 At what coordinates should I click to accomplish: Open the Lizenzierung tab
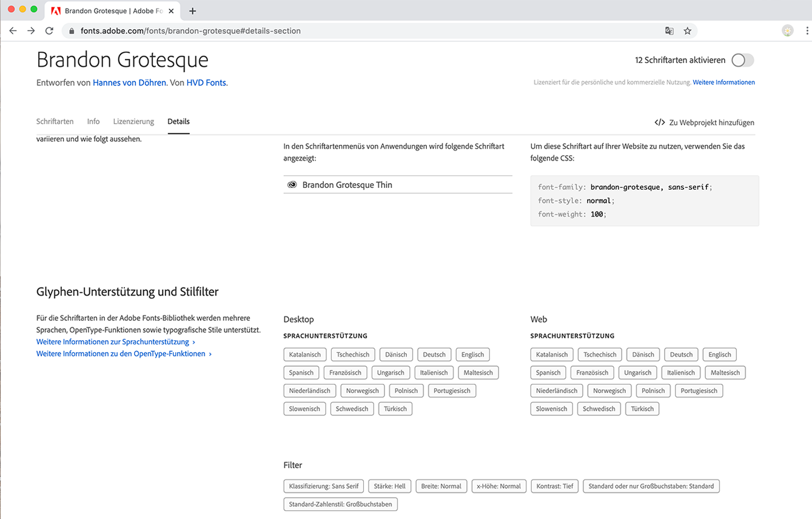click(133, 121)
